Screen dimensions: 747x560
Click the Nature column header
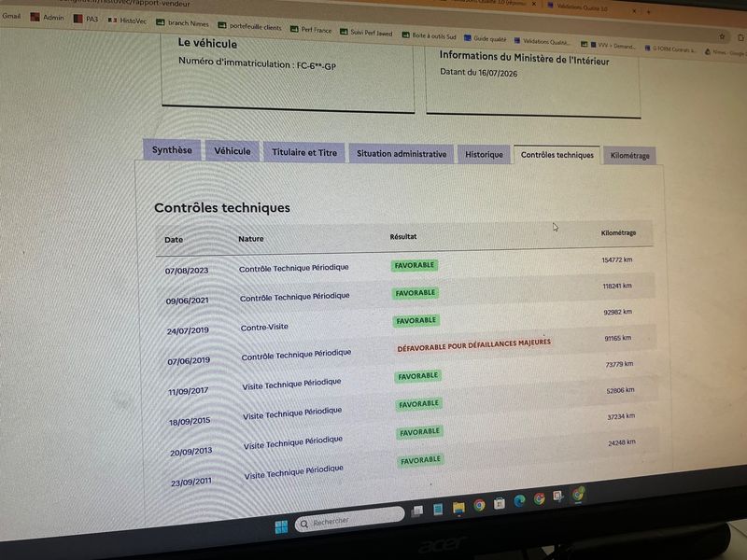pos(250,239)
